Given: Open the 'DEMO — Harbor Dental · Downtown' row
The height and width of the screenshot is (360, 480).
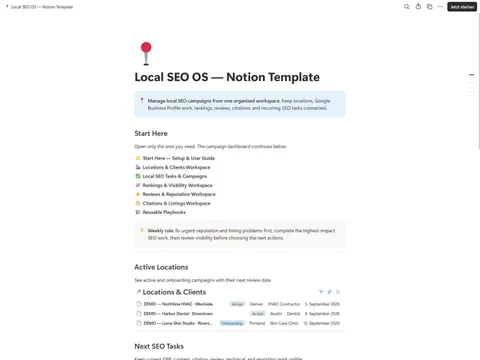Looking at the screenshot, I should [x=238, y=314].
